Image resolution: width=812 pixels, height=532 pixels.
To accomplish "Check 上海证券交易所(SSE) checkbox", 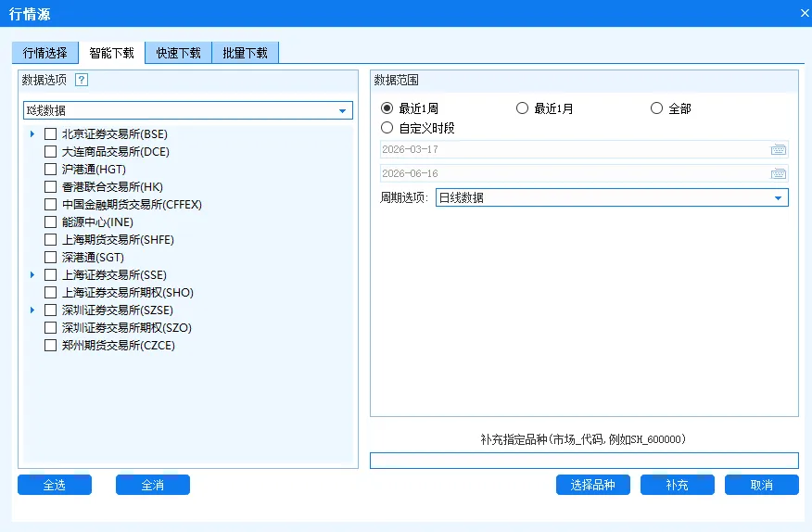I will click(x=50, y=275).
